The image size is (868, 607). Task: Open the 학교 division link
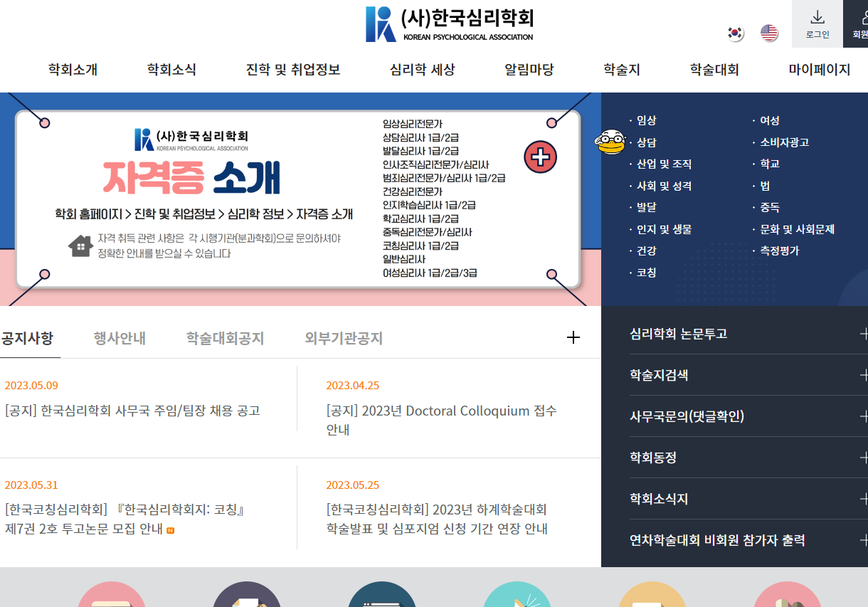(x=770, y=164)
